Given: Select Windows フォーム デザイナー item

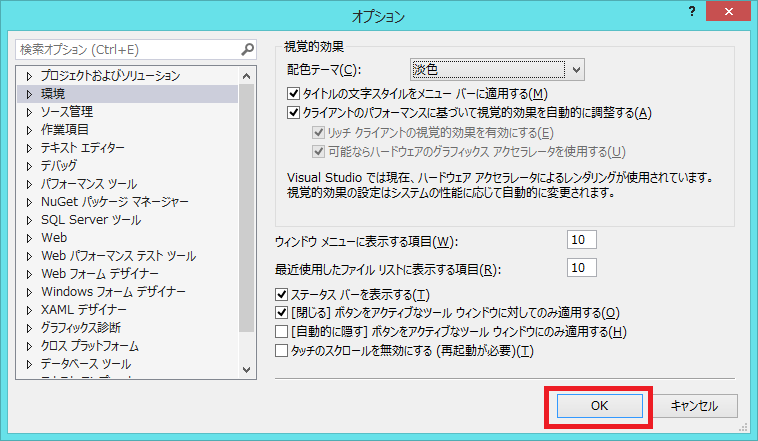Looking at the screenshot, I should point(113,292).
